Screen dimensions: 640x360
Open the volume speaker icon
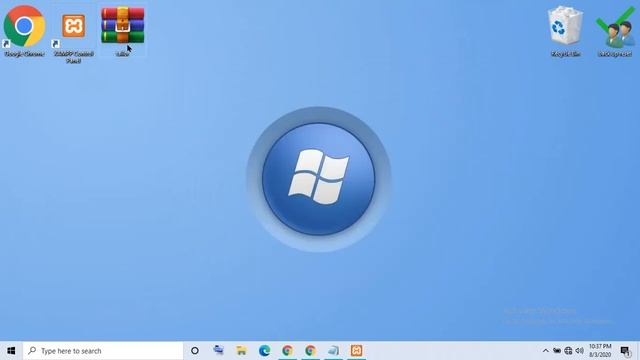point(580,351)
